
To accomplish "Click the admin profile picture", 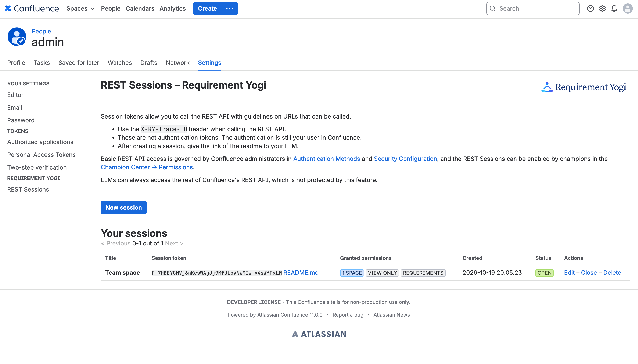I will click(x=17, y=37).
